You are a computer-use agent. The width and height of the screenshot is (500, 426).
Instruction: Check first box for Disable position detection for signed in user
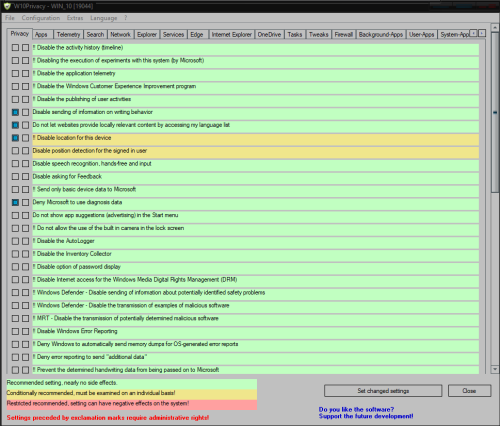click(15, 151)
